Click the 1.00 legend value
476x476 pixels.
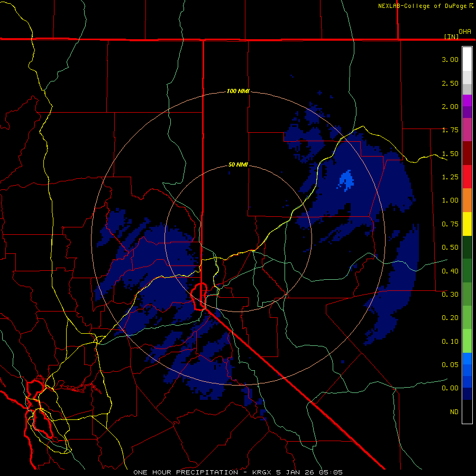(450, 200)
